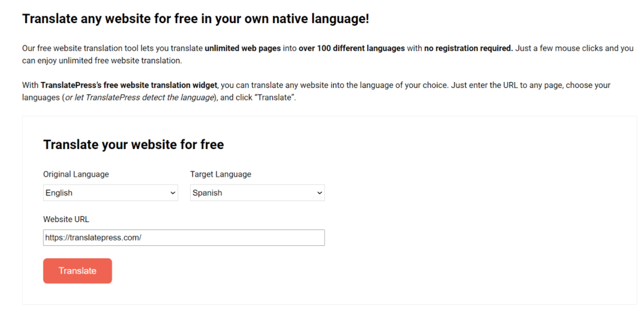This screenshot has height=317, width=644.
Task: Click the selected Spanish language value
Action: pyautogui.click(x=207, y=192)
